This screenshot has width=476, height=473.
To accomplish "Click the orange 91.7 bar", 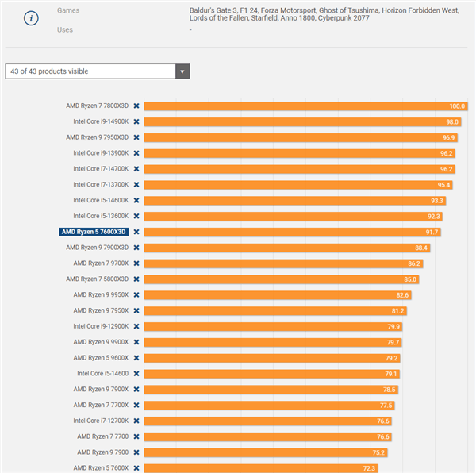I will coord(292,233).
